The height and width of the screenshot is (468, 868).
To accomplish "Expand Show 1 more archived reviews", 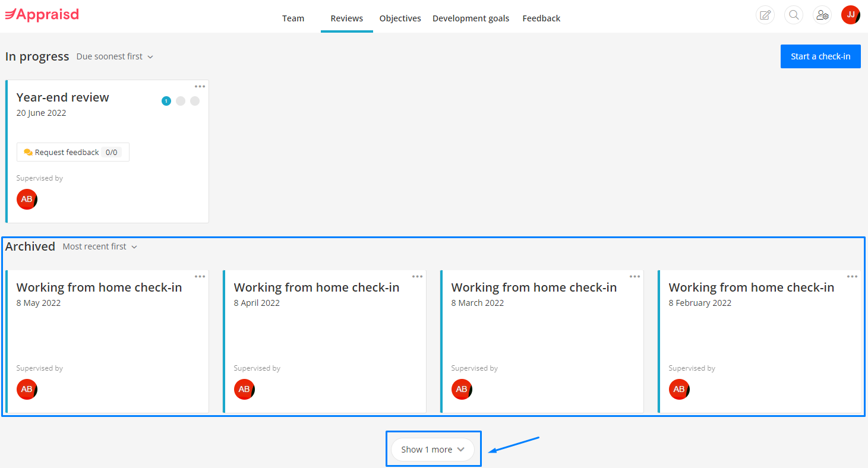I will click(433, 450).
